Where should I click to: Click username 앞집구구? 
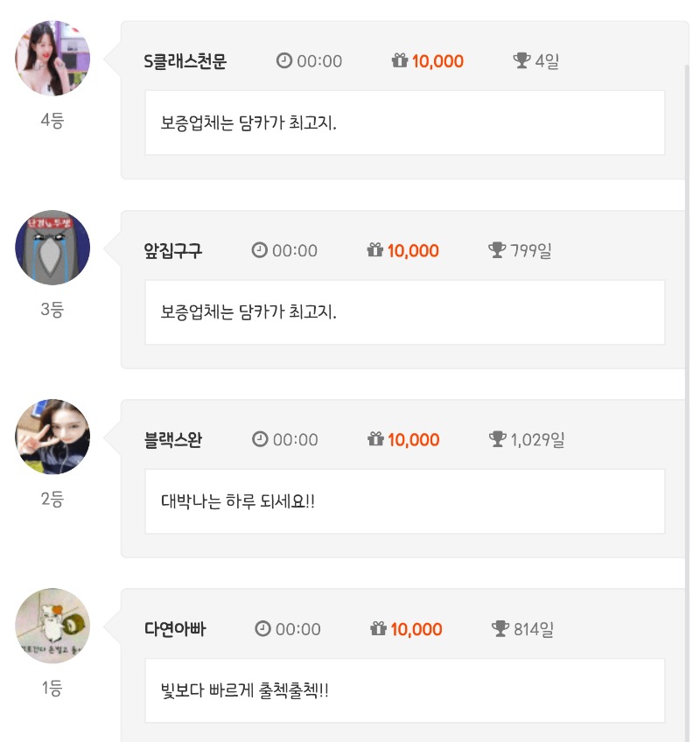coord(173,250)
